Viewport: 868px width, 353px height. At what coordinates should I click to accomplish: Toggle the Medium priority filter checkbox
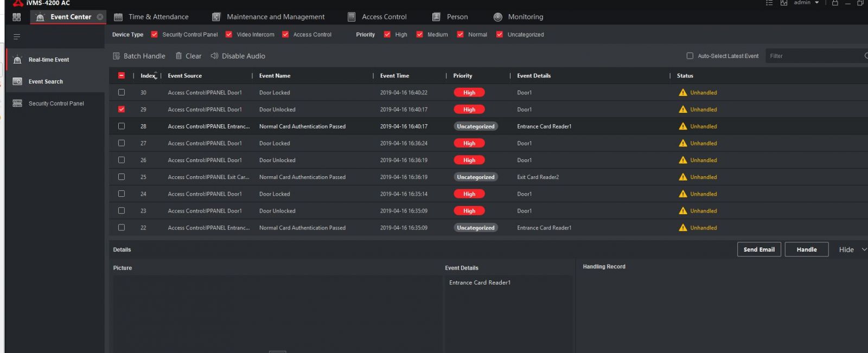tap(419, 34)
